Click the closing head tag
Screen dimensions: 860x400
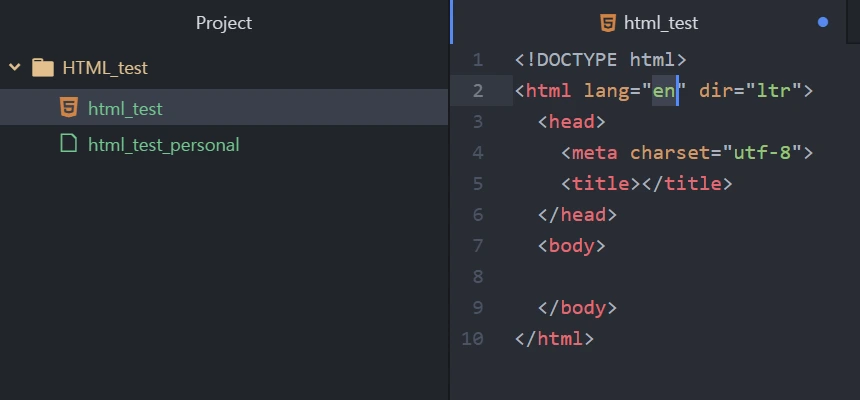577,214
